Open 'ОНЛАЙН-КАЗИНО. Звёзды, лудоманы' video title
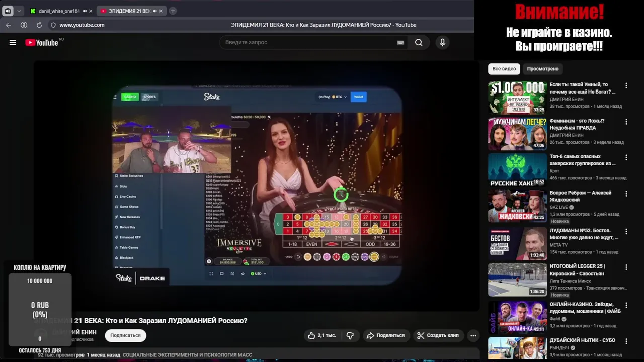The width and height of the screenshot is (644, 362). pos(585,308)
